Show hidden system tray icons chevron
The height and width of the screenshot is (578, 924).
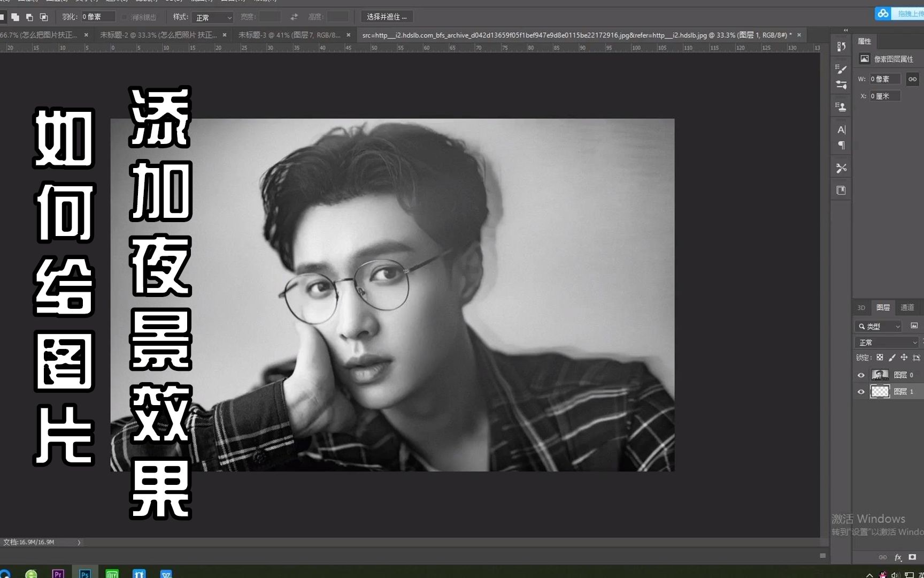click(x=869, y=574)
